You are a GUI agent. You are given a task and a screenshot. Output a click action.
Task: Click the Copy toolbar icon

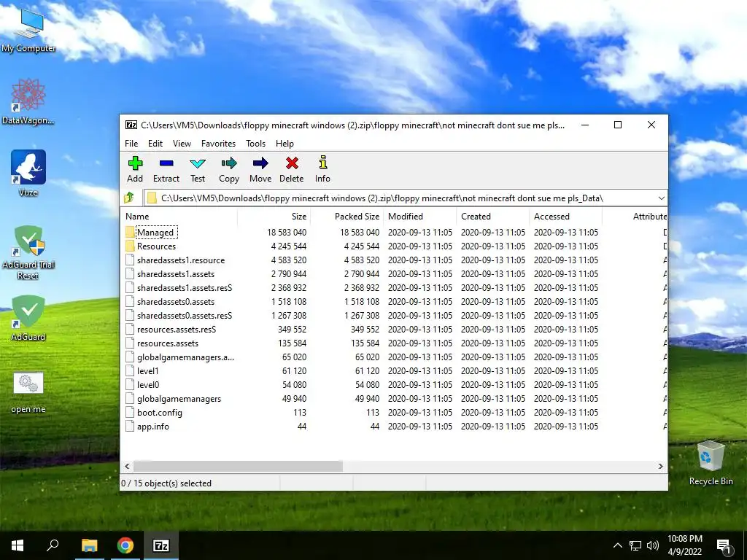coord(228,163)
